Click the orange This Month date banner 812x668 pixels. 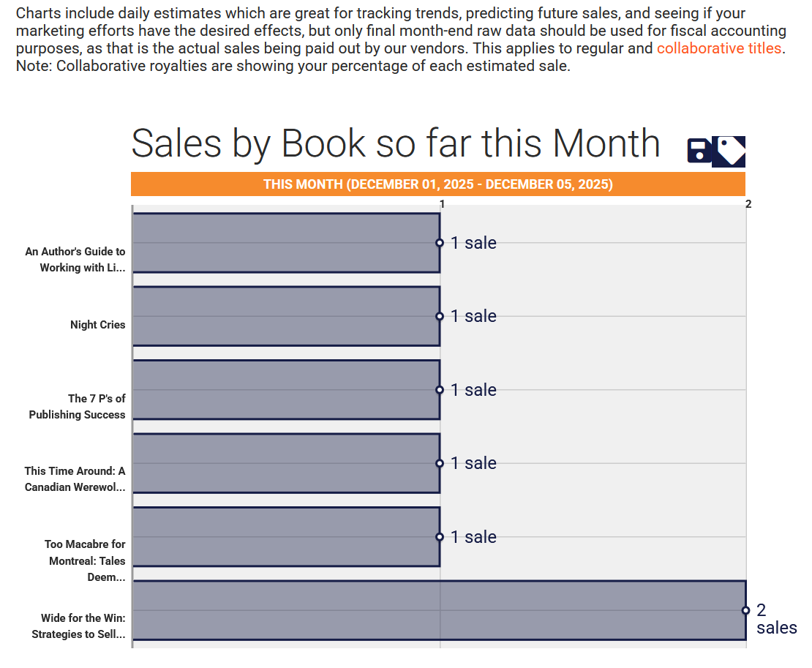point(437,184)
